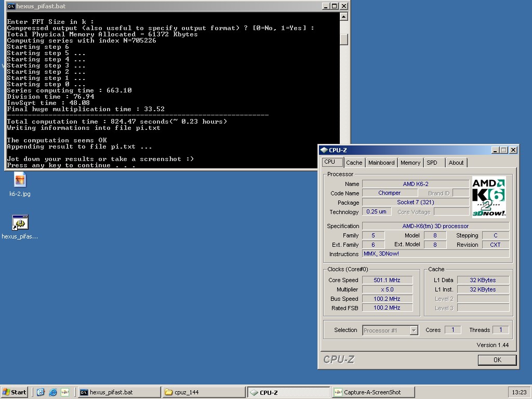This screenshot has height=399, width=532.
Task: Click the Show Desktop quick launch icon
Action: click(x=41, y=392)
